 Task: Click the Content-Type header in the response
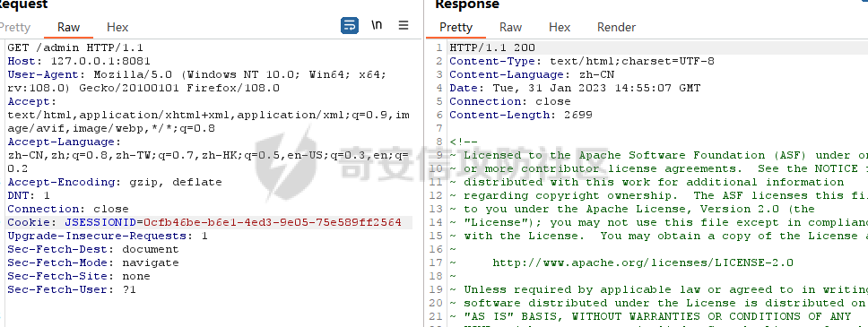pos(582,61)
